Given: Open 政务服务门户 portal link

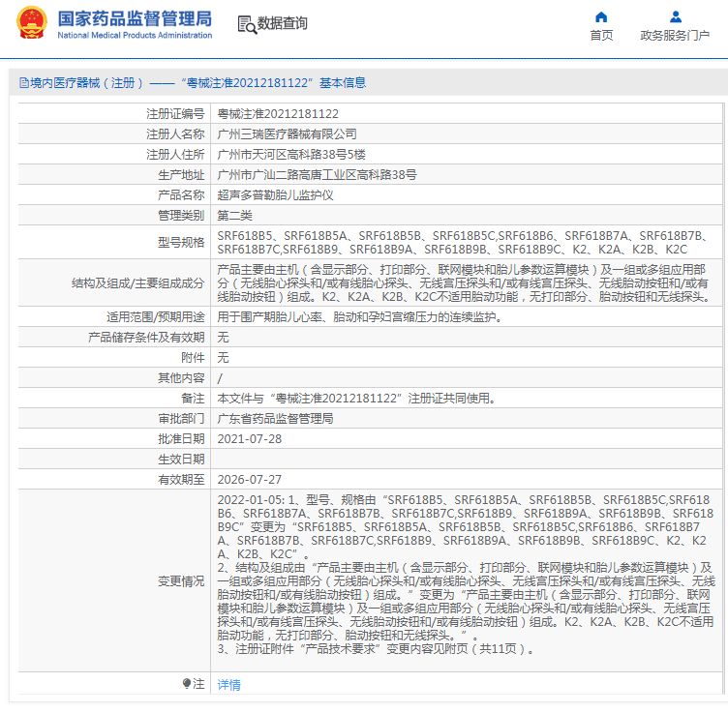Looking at the screenshot, I should point(675,35).
